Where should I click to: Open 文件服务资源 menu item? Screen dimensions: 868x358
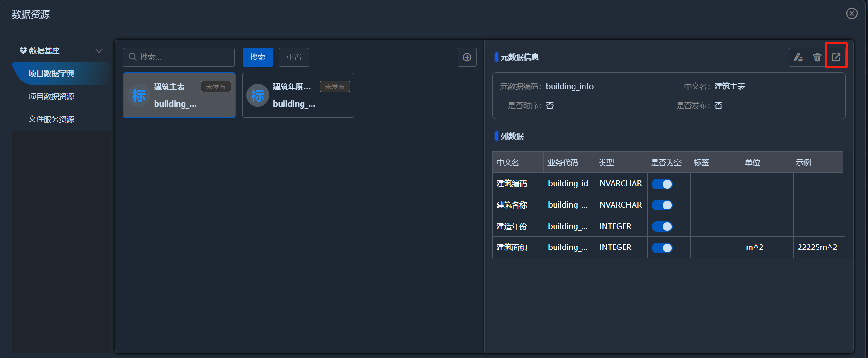tap(61, 119)
